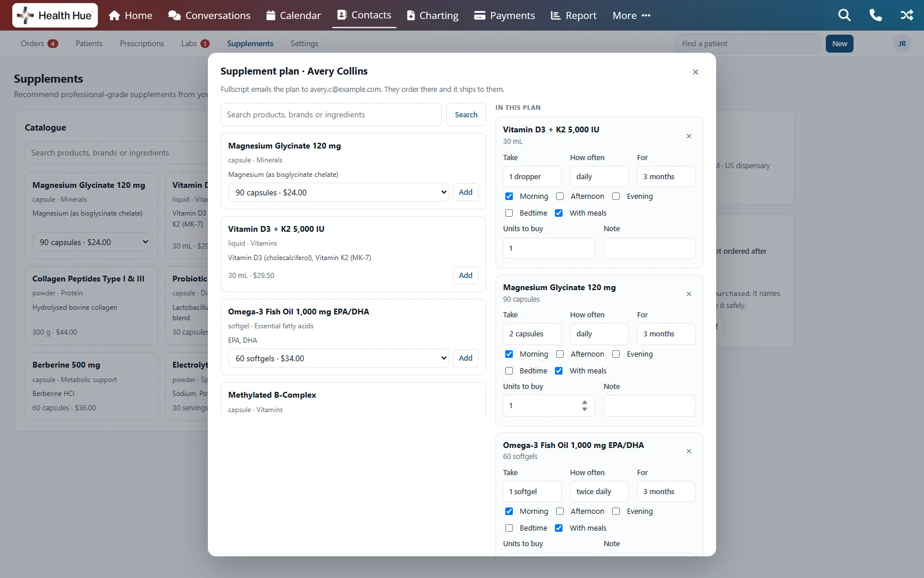
Task: Uncheck Morning for Vitamin D3 + K2
Action: [x=509, y=197]
